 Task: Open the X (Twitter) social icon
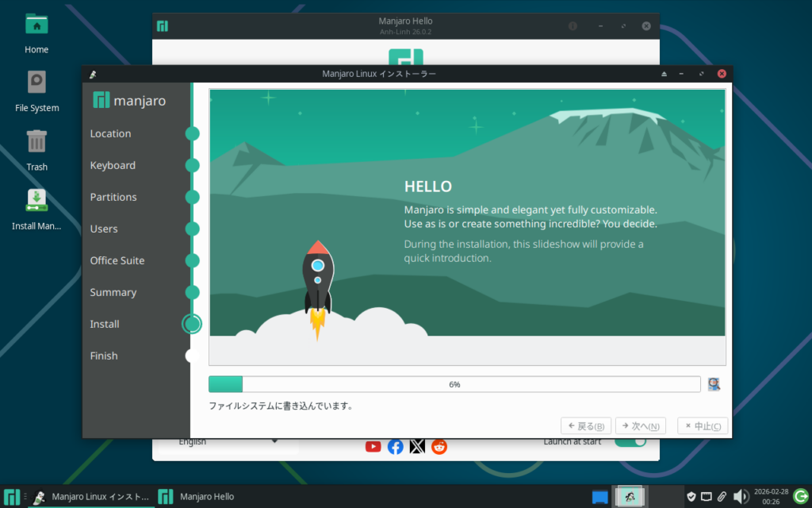(417, 446)
